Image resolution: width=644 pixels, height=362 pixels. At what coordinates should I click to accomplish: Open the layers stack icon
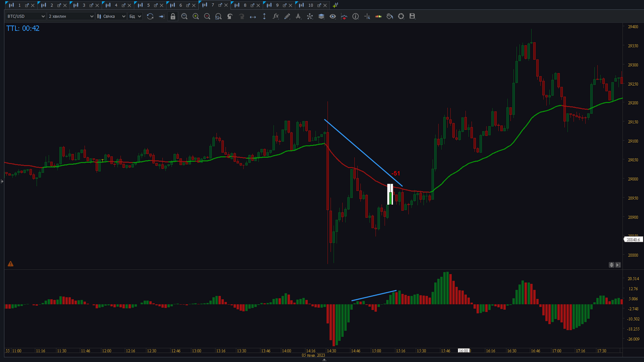coord(321,16)
